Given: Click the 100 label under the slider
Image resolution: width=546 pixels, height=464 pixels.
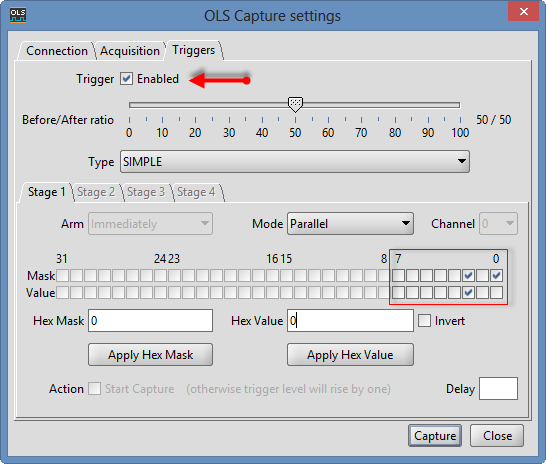Looking at the screenshot, I should [460, 133].
